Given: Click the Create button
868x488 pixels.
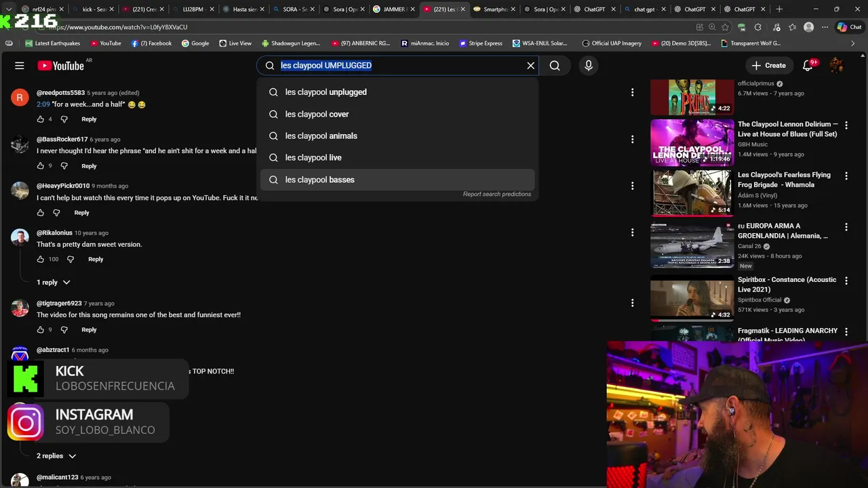Looking at the screenshot, I should point(769,66).
